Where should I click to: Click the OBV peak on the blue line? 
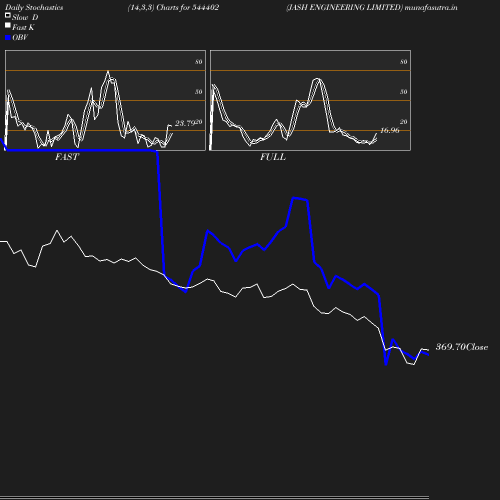[x=293, y=198]
